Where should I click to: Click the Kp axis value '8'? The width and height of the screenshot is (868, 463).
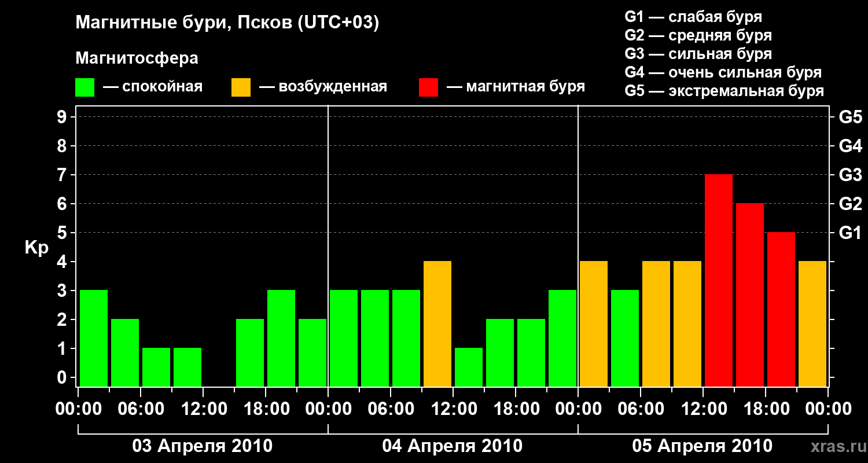click(63, 146)
